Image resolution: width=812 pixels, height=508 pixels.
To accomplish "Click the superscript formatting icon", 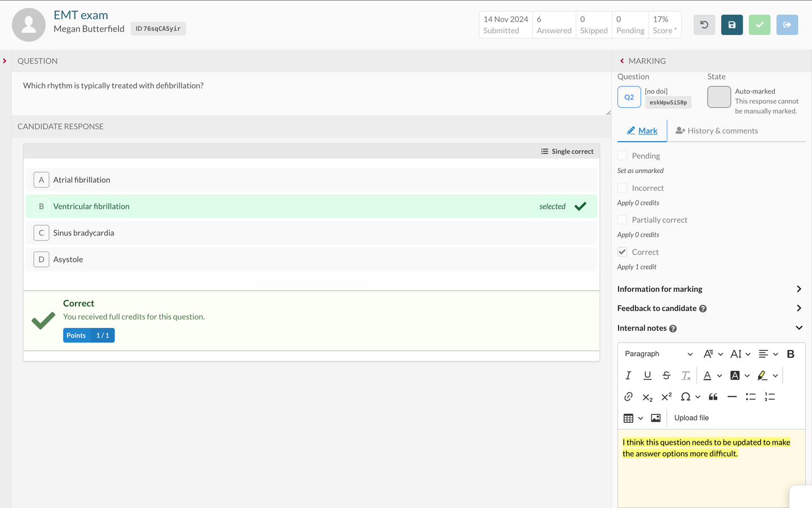I will [666, 397].
